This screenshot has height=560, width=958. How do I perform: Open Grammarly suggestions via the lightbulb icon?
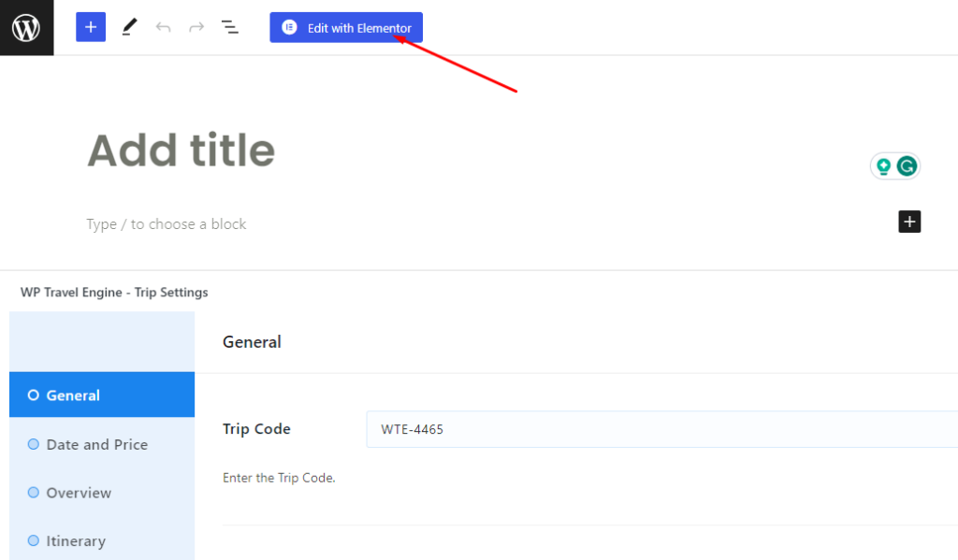[883, 165]
